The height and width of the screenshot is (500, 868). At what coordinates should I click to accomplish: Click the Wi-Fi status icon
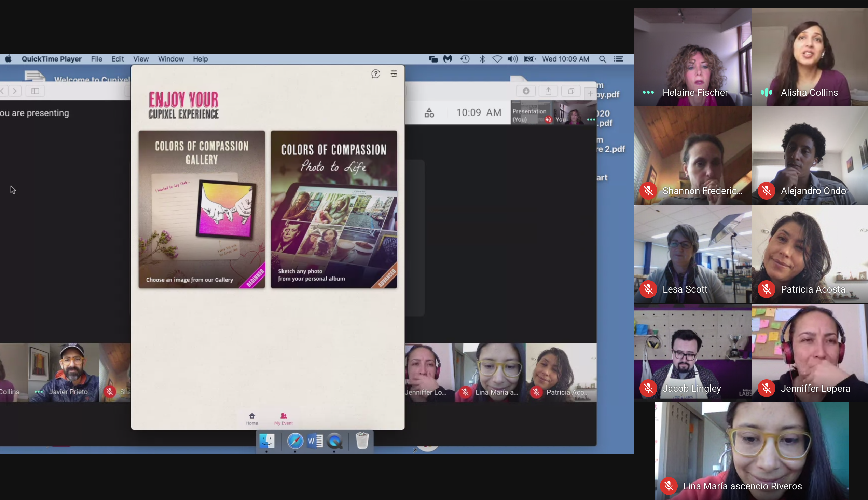(x=497, y=59)
